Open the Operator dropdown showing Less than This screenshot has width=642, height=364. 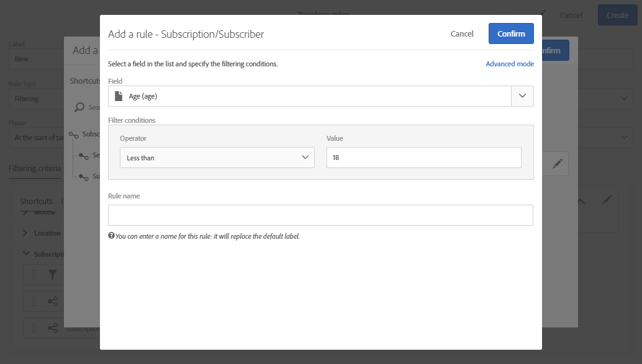pyautogui.click(x=217, y=158)
